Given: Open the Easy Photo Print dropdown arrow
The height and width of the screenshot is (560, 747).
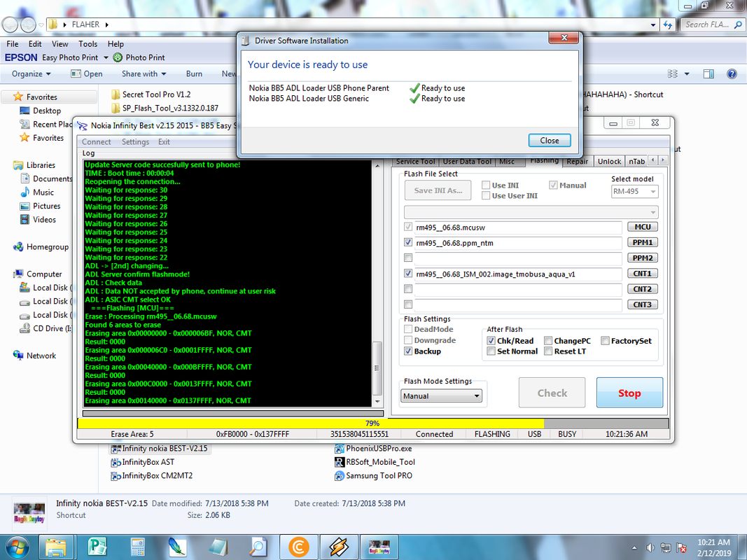Looking at the screenshot, I should (105, 57).
